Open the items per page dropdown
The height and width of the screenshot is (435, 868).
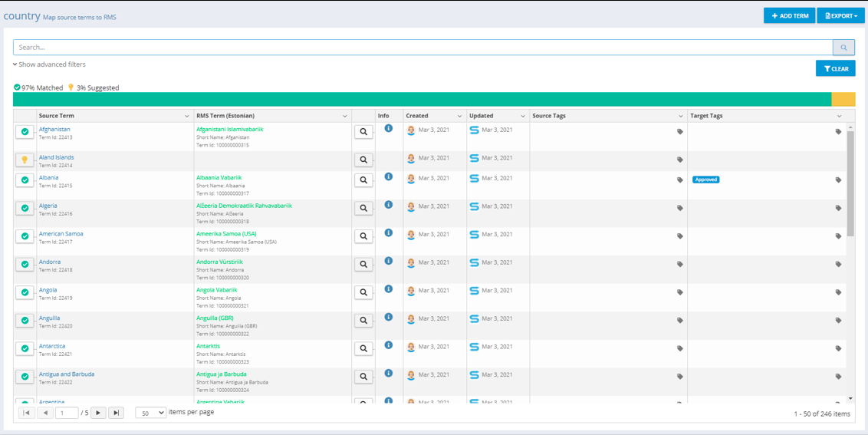point(150,413)
